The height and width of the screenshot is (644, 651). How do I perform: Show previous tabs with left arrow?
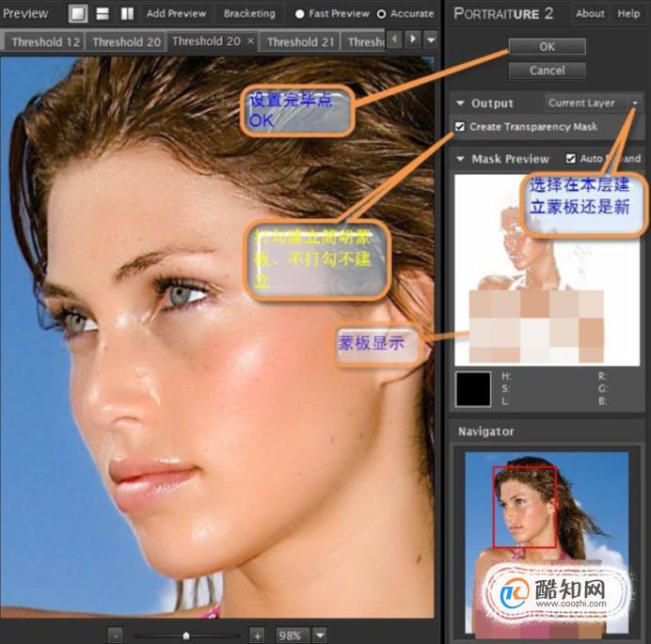click(x=394, y=39)
